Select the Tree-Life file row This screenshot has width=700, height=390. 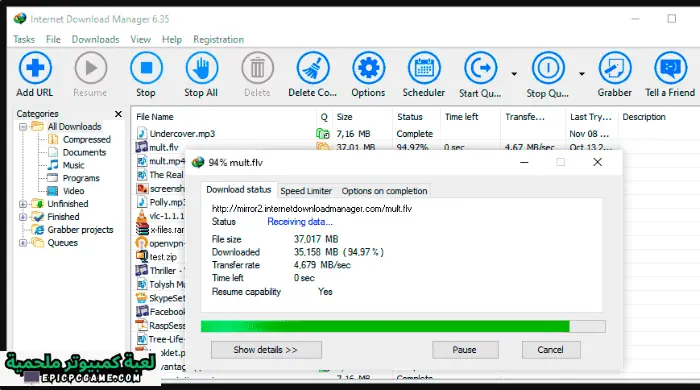tap(160, 339)
